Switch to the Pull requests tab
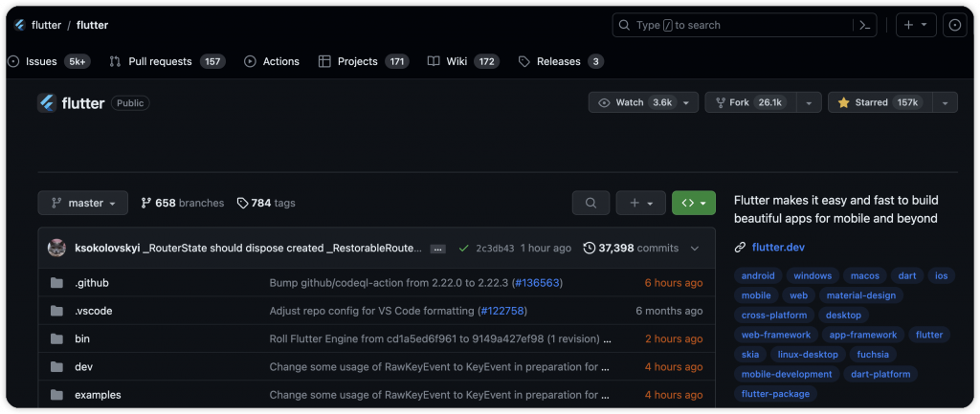980x414 pixels. tap(167, 61)
